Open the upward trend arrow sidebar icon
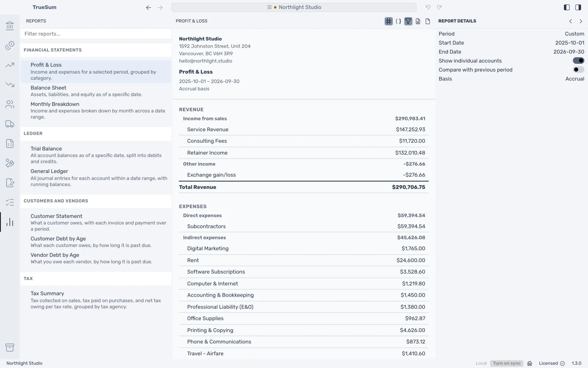The width and height of the screenshot is (588, 368). click(x=10, y=65)
